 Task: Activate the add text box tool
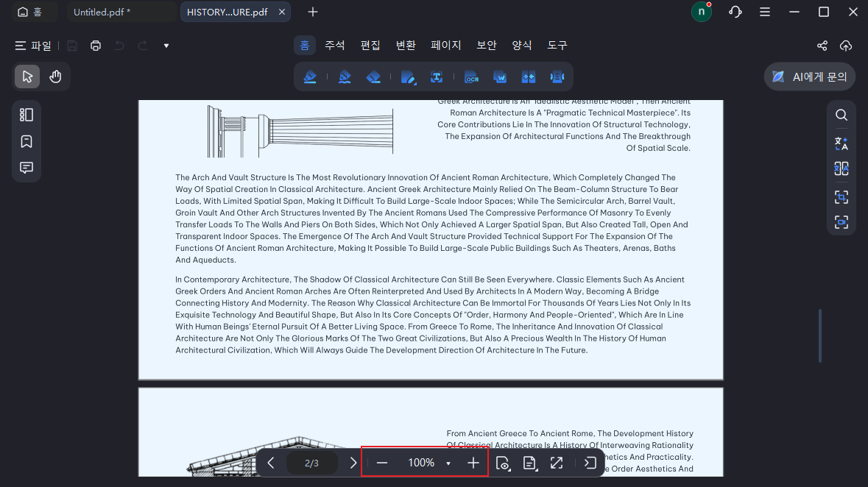[x=437, y=77]
